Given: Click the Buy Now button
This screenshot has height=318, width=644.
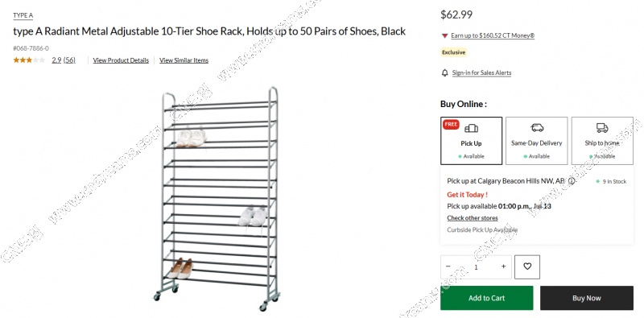Looking at the screenshot, I should click(x=587, y=298).
